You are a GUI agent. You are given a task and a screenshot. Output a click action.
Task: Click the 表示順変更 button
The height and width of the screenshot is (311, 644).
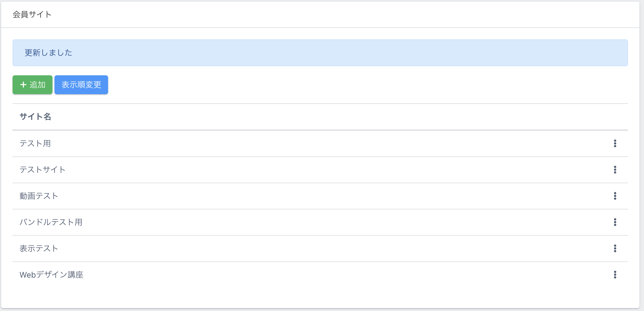(x=81, y=85)
